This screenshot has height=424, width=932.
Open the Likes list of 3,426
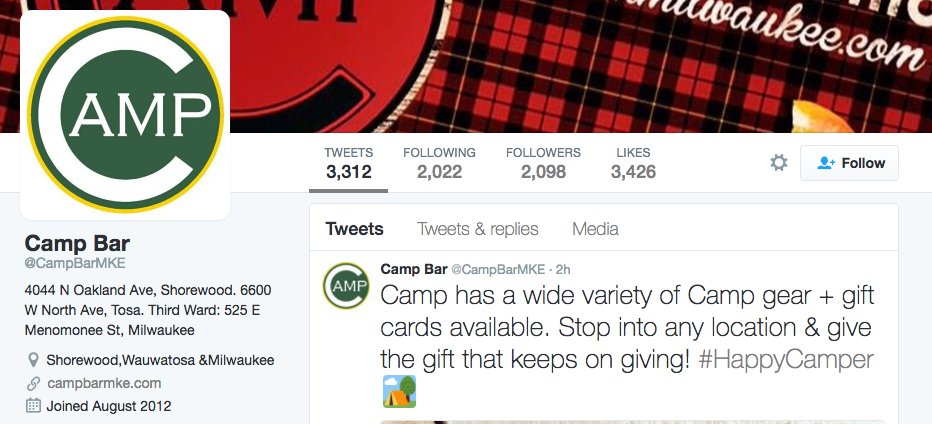coord(633,163)
